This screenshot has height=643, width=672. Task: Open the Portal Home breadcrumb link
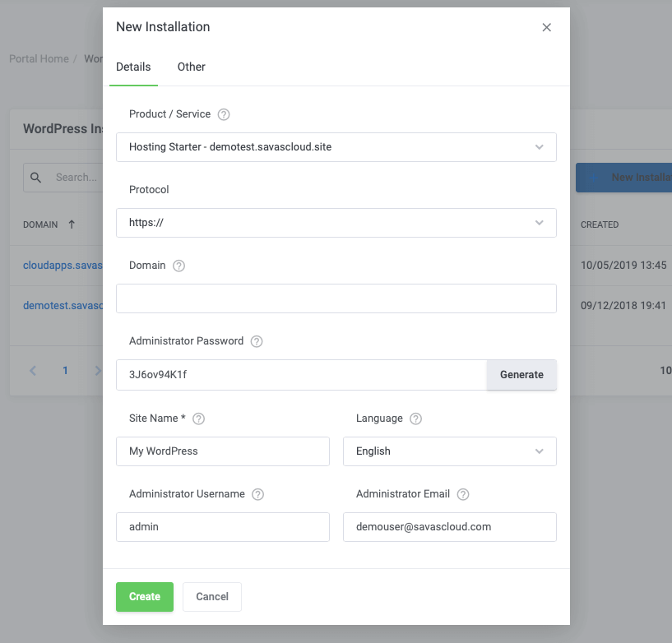[x=39, y=59]
